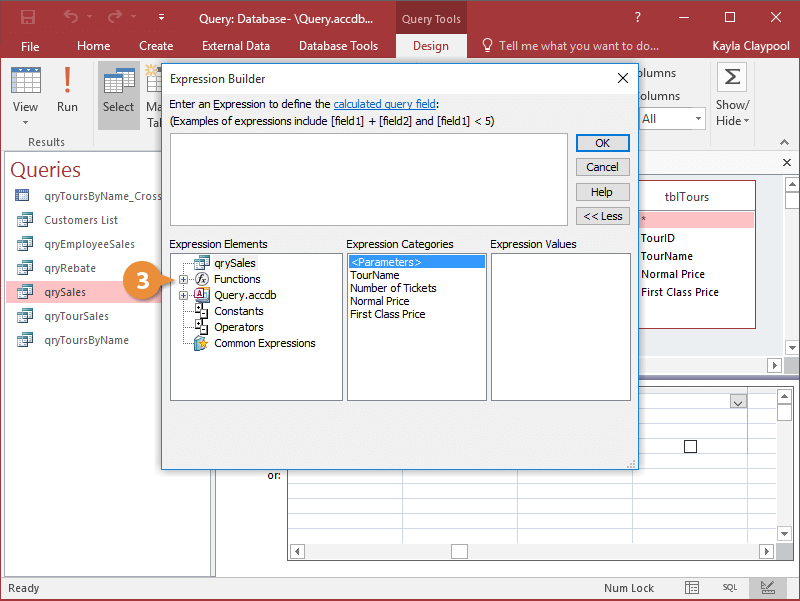The image size is (800, 601).
Task: Expand the Functions node in Expression Elements
Action: pyautogui.click(x=182, y=279)
